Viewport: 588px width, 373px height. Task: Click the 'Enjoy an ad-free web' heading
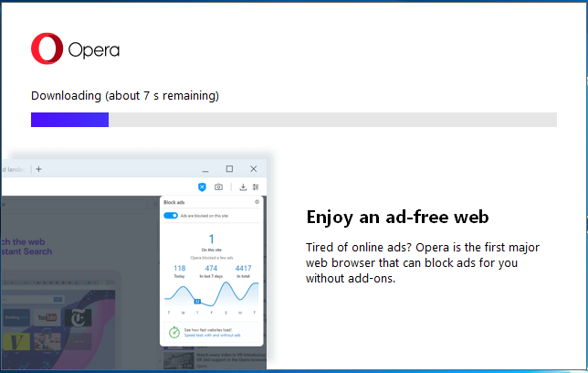(x=397, y=217)
